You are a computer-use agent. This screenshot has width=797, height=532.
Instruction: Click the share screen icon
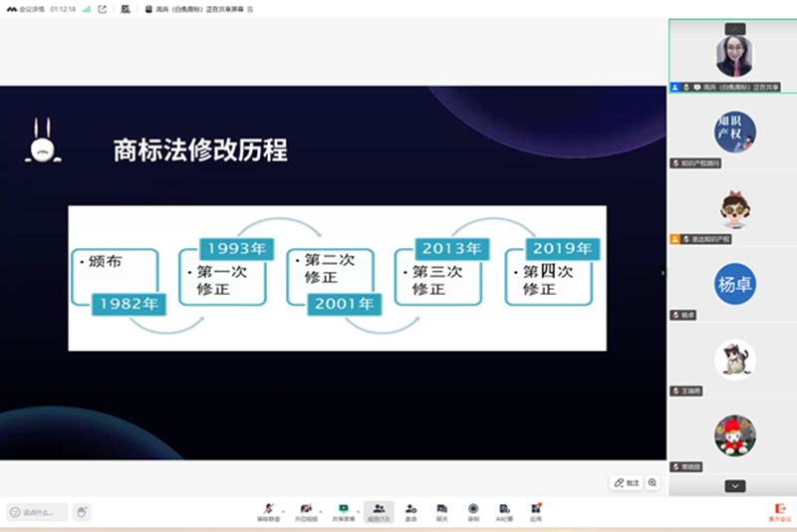pos(344,510)
